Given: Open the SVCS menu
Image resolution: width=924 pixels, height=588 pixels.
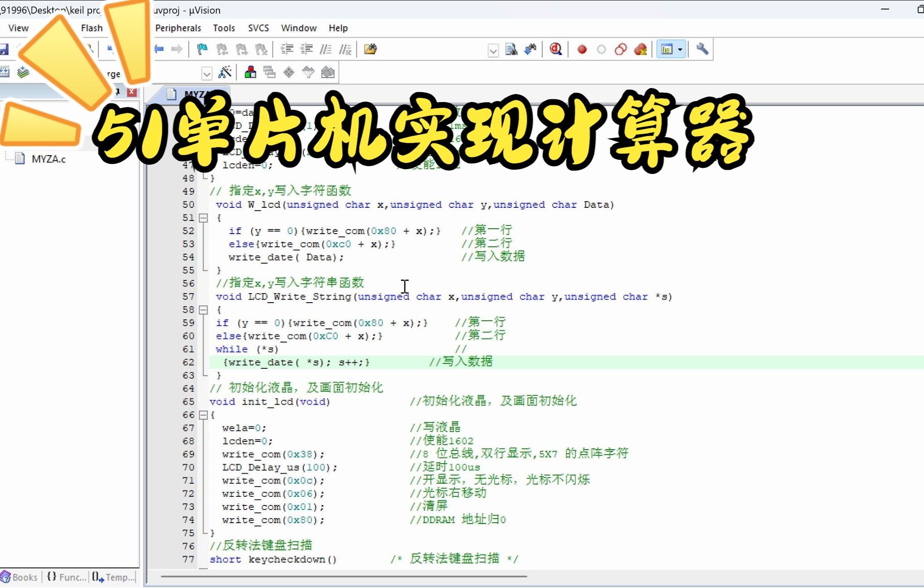Looking at the screenshot, I should (x=258, y=28).
